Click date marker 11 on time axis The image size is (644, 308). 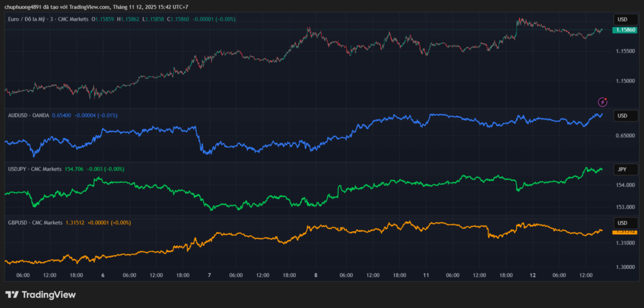(426, 275)
